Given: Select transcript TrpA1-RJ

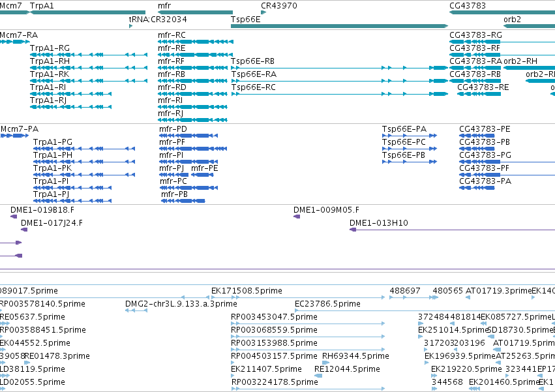Looking at the screenshot, I should click(x=71, y=107).
